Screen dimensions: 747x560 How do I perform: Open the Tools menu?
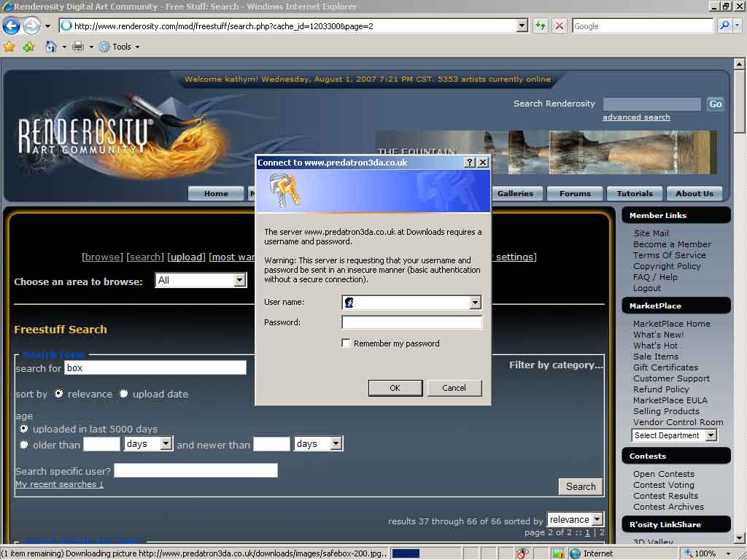point(121,47)
